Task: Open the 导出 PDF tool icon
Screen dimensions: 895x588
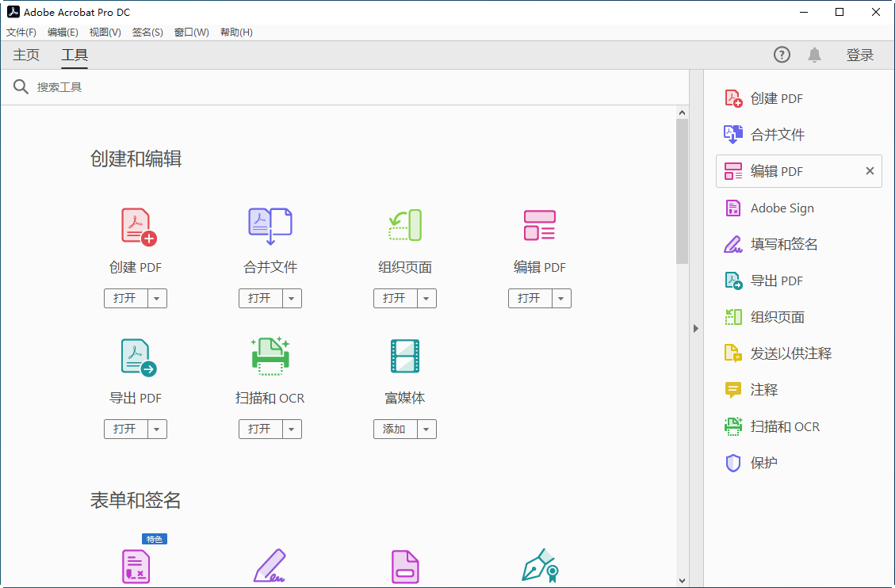Action: (135, 355)
